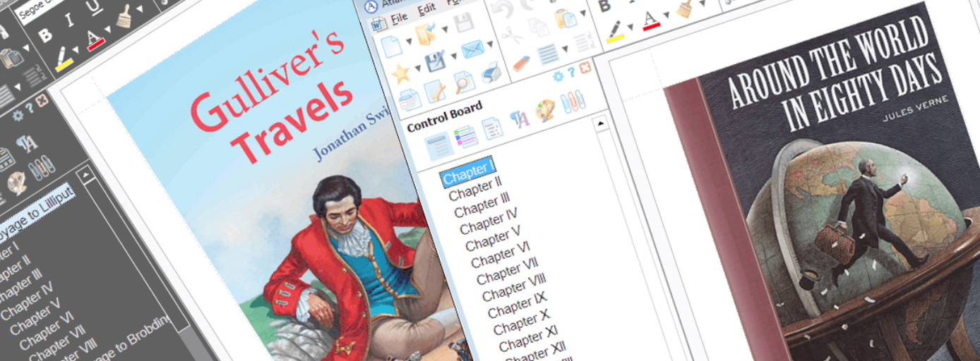
Task: Open Print Preview magnifier icon
Action: click(x=463, y=82)
